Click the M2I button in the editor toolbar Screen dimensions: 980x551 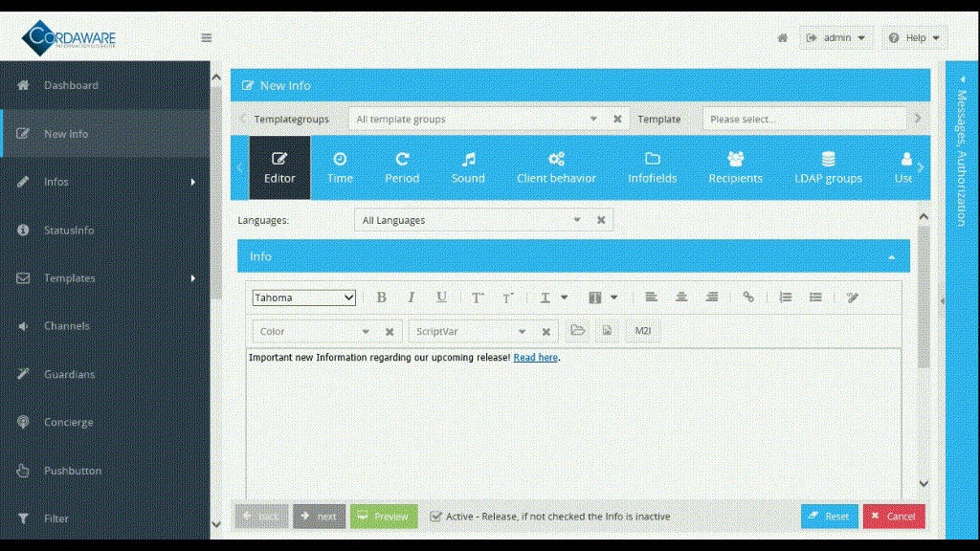coord(641,331)
